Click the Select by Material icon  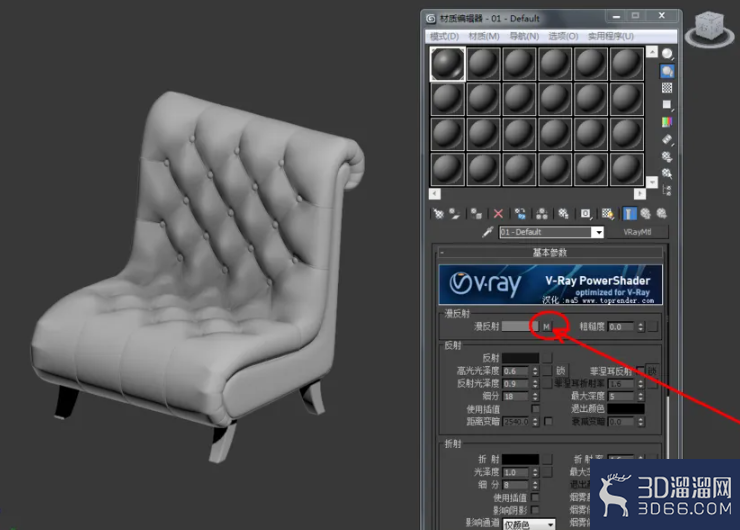(x=667, y=173)
